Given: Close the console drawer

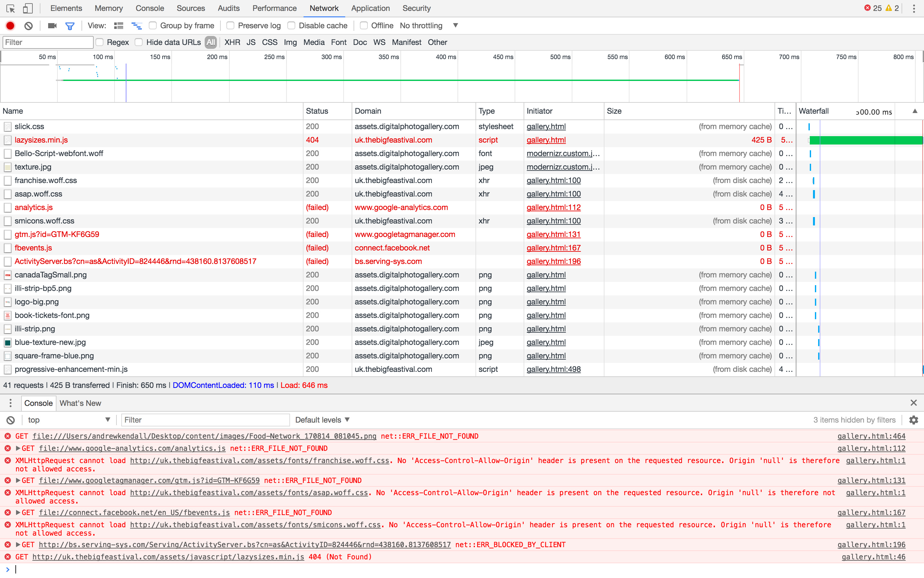Looking at the screenshot, I should click(x=914, y=403).
